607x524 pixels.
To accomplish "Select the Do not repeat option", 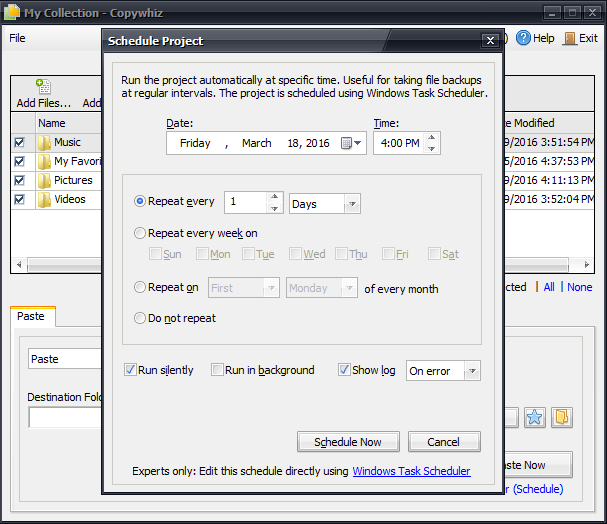I will coord(140,318).
